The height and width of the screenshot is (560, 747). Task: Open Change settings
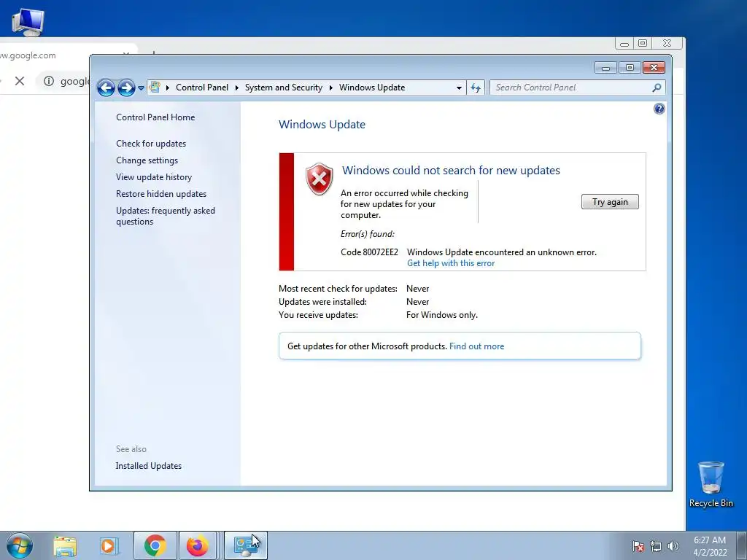click(x=147, y=160)
